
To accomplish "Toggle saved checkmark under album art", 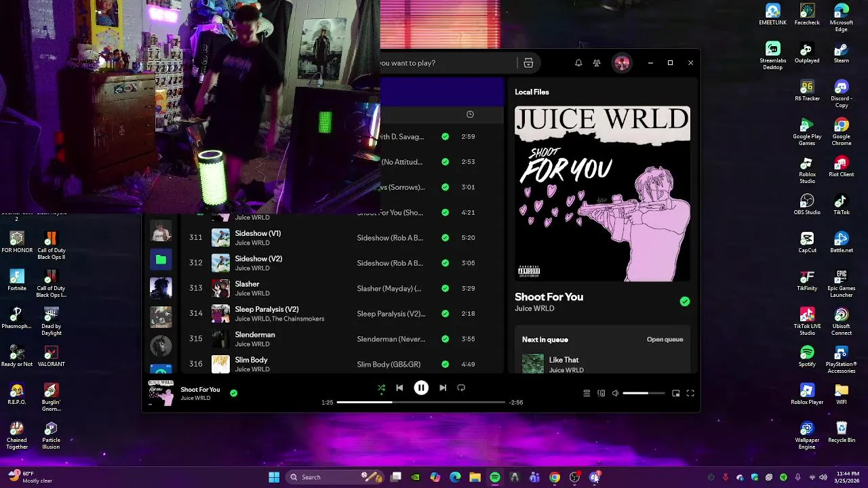I will click(685, 302).
